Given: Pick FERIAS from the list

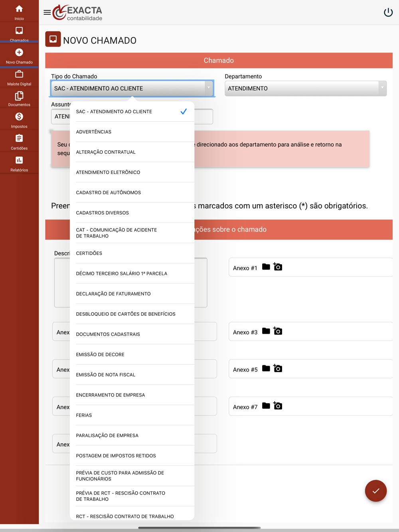Looking at the screenshot, I should coord(132,416).
